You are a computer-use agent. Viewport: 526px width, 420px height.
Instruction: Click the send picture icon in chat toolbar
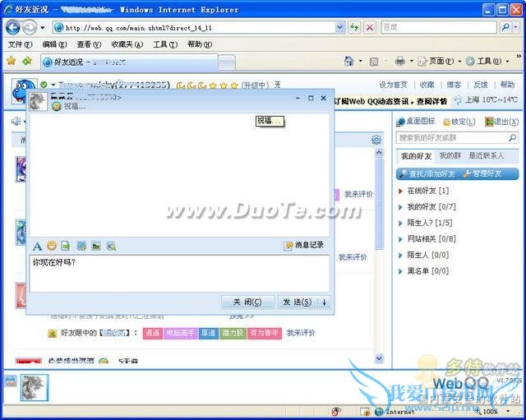point(96,246)
